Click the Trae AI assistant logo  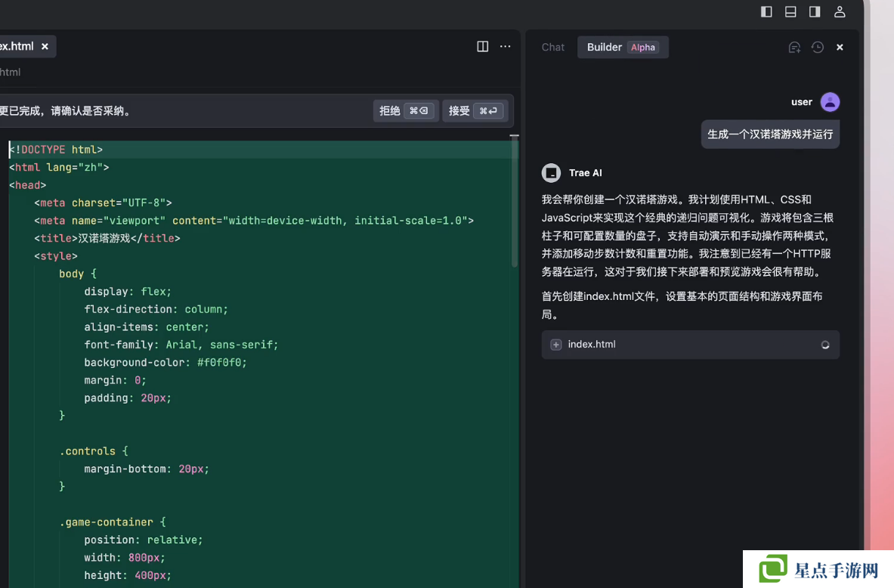tap(552, 173)
